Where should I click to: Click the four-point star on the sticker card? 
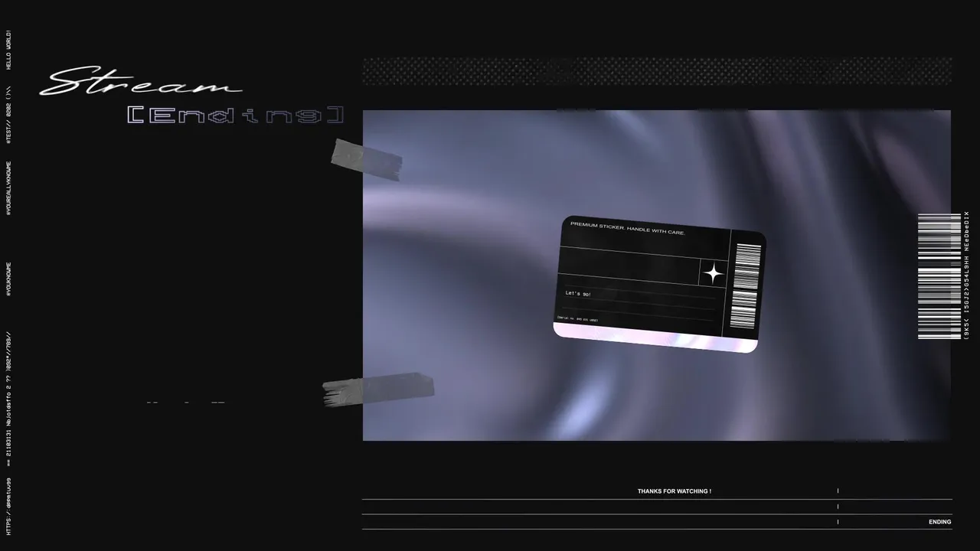tap(714, 273)
